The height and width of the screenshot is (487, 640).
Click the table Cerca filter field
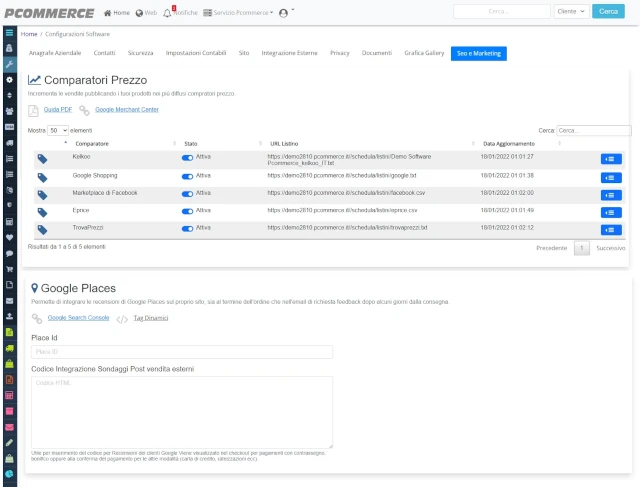594,131
